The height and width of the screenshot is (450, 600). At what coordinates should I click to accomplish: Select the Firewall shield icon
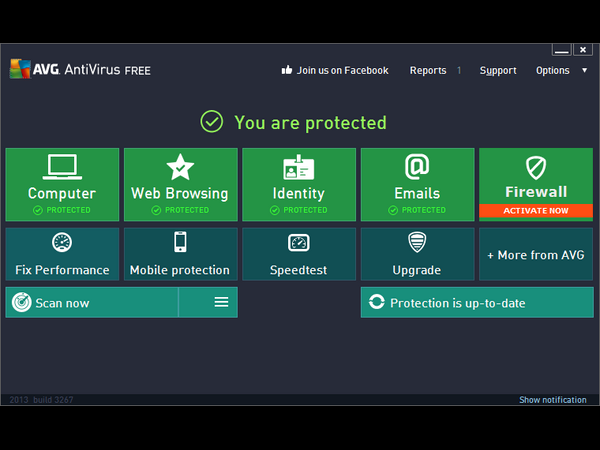(536, 168)
